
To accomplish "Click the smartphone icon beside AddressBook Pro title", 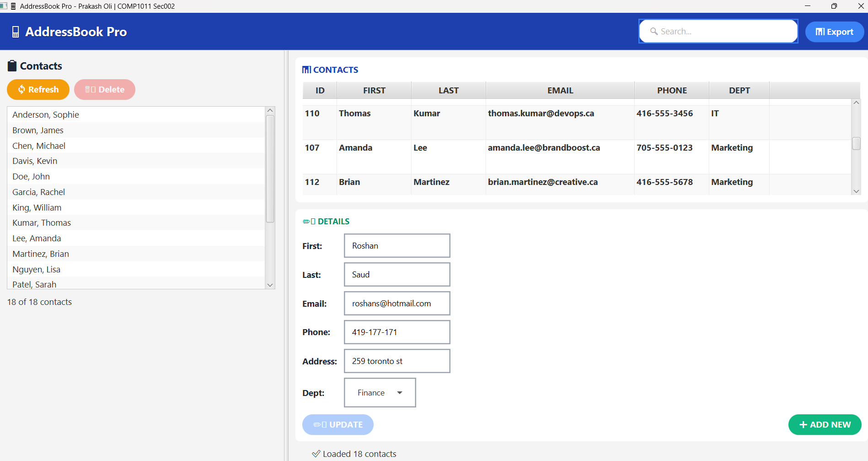I will pyautogui.click(x=16, y=31).
